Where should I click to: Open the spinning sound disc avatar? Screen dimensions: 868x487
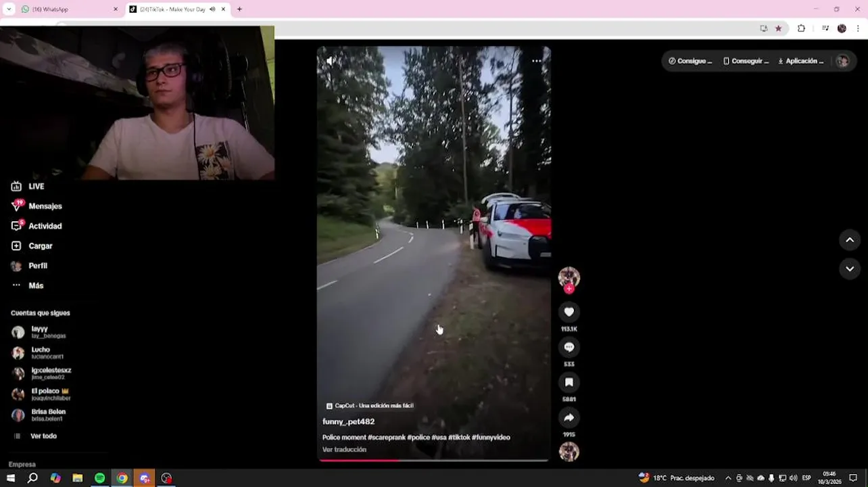(569, 451)
